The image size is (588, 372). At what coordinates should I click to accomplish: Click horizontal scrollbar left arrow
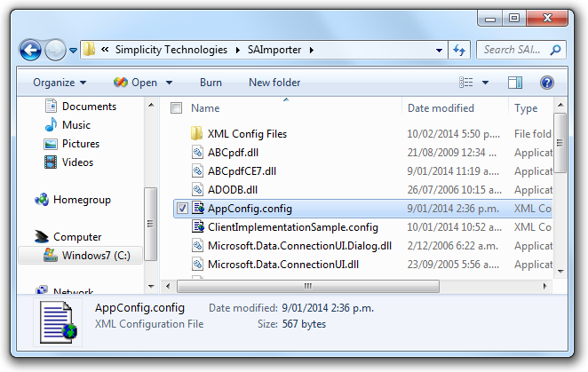(168, 287)
